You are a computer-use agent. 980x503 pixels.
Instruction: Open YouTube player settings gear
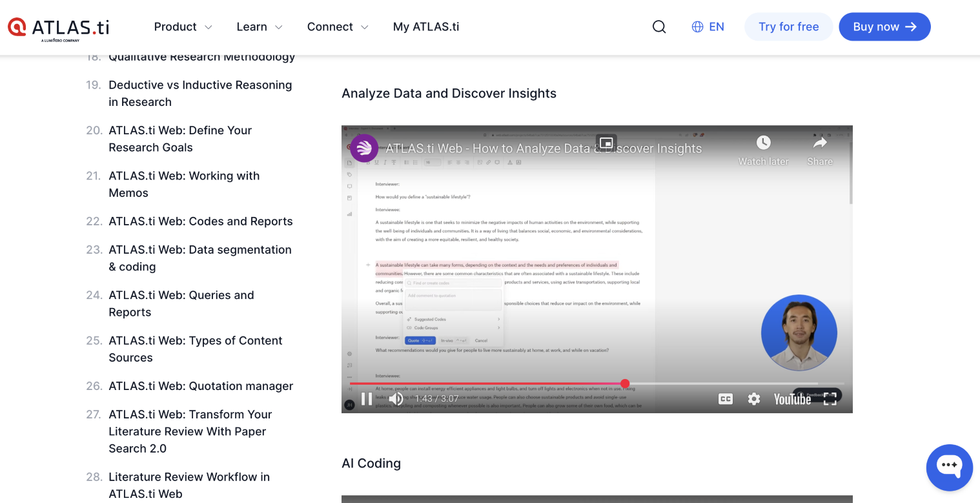[x=754, y=399]
